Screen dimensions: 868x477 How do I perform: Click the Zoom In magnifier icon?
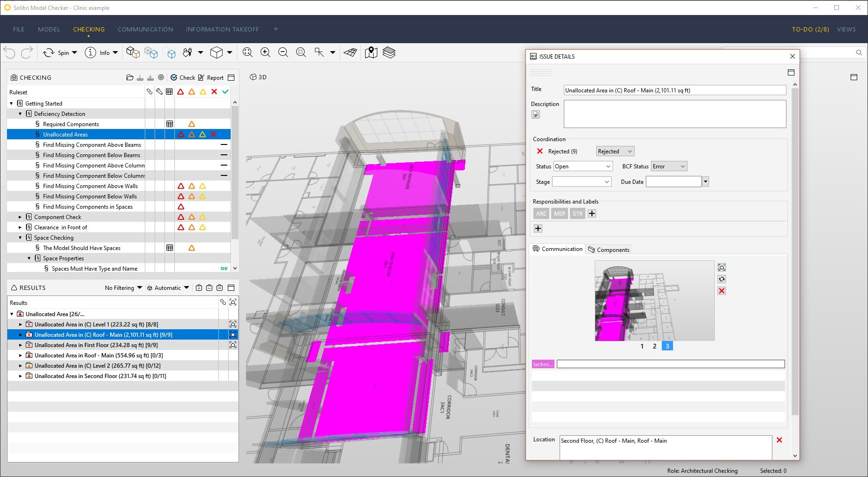(265, 53)
